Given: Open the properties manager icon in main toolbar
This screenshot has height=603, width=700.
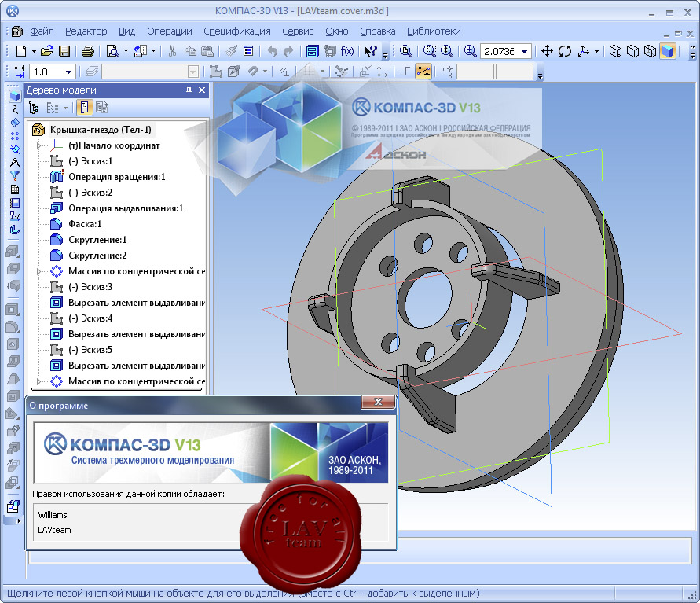Looking at the screenshot, I should 248,51.
